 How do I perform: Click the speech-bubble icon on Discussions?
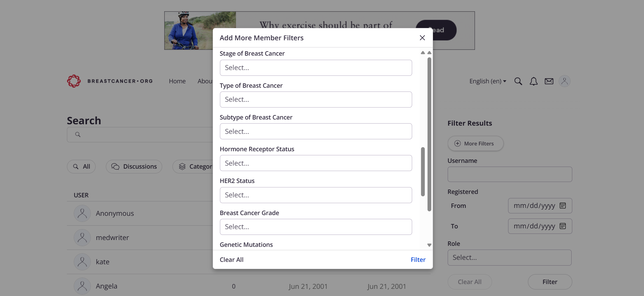(x=115, y=167)
